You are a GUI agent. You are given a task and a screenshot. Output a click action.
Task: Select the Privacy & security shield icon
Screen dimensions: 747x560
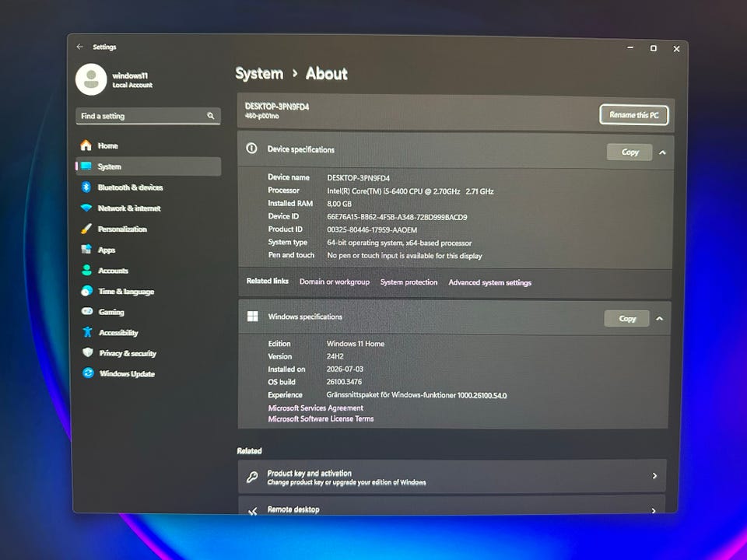coord(87,352)
